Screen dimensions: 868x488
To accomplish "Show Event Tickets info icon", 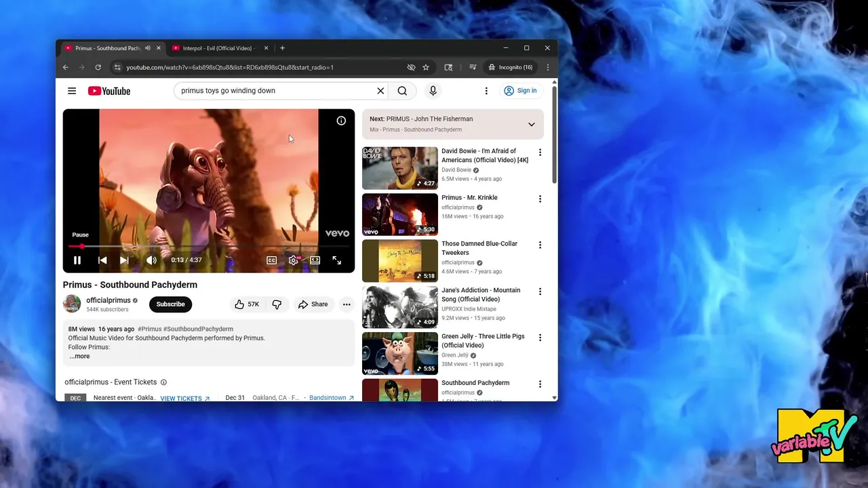I will coord(163,382).
